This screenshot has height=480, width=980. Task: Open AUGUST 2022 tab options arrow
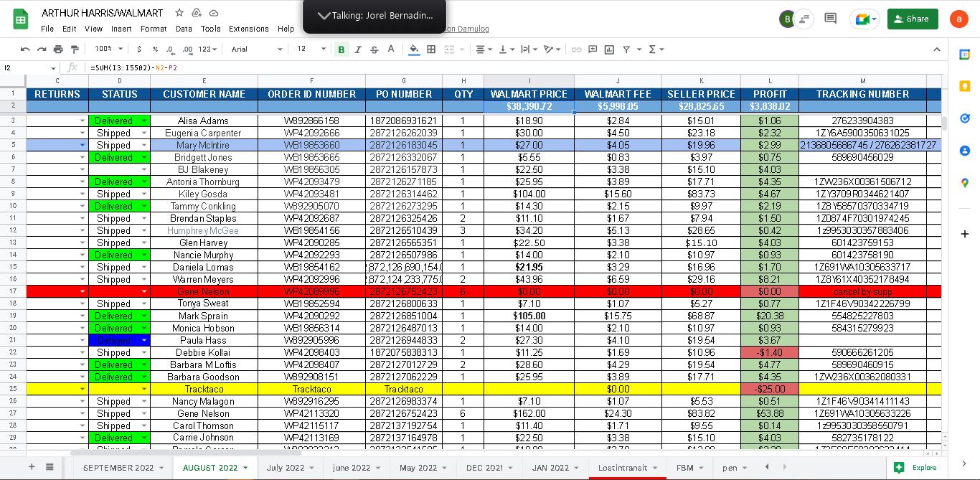coord(245,468)
